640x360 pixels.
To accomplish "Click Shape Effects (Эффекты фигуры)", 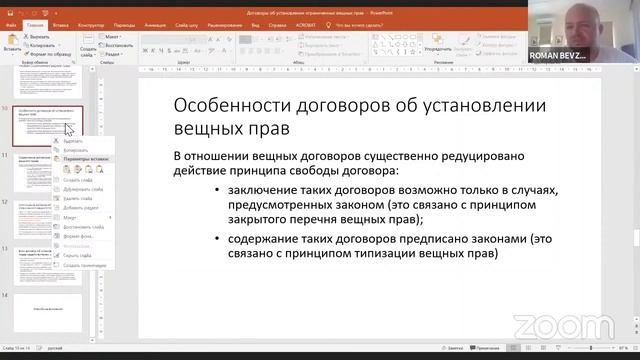I will 497,53.
